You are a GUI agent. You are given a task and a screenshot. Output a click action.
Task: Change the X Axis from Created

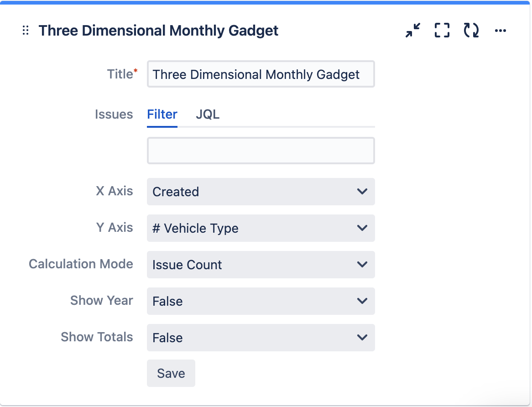click(x=261, y=192)
